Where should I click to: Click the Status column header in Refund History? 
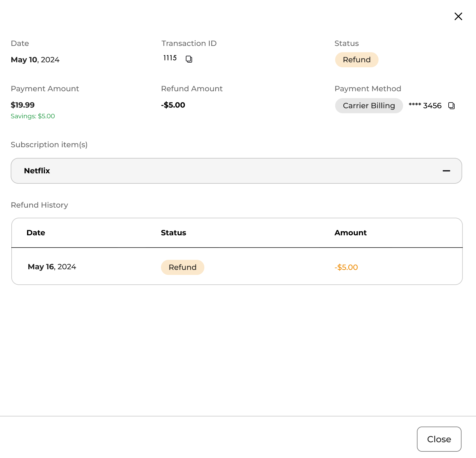click(174, 233)
